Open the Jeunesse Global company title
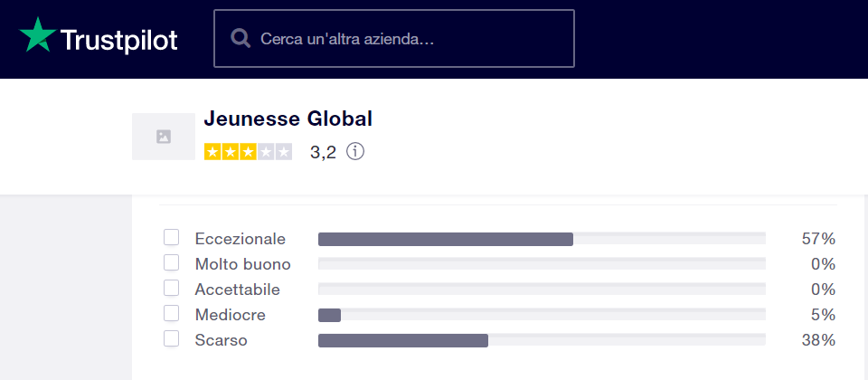This screenshot has height=380, width=868. click(288, 119)
